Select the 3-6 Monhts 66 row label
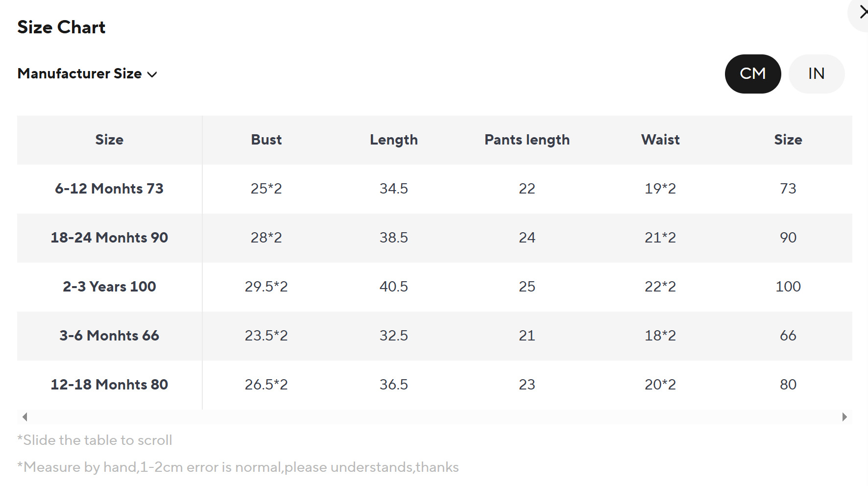Screen dimensions: 868x486 [109, 336]
